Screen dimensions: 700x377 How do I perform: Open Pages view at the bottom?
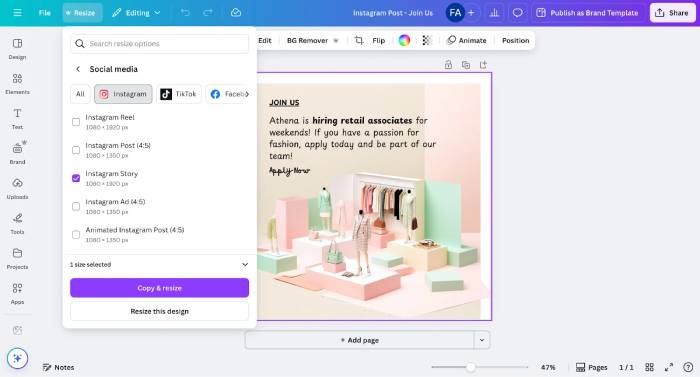tap(592, 367)
